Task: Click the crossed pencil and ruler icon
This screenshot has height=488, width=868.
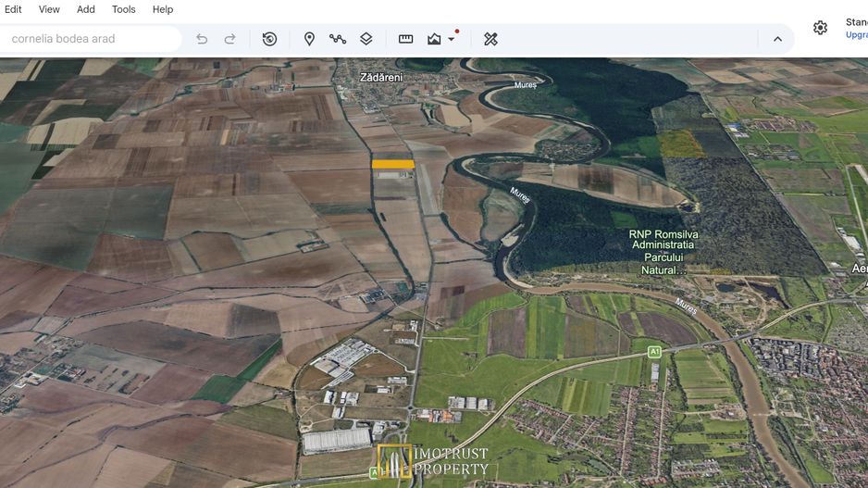Action: [490, 39]
